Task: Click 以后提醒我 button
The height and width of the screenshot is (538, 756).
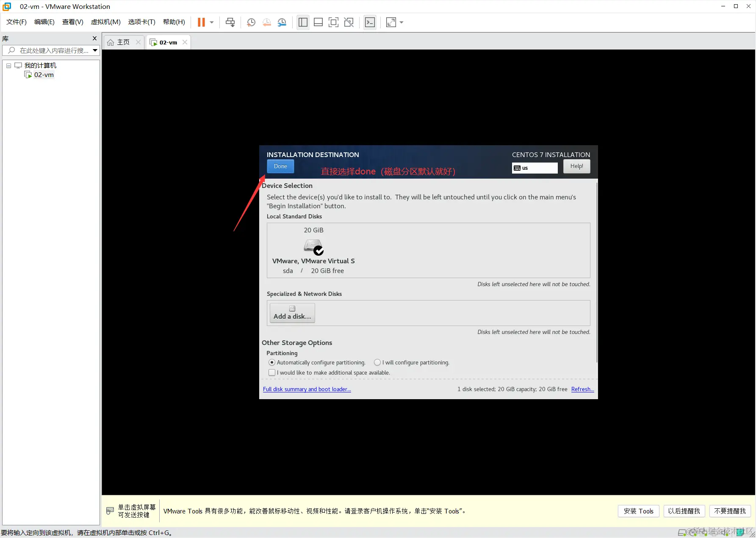Action: [x=684, y=511]
